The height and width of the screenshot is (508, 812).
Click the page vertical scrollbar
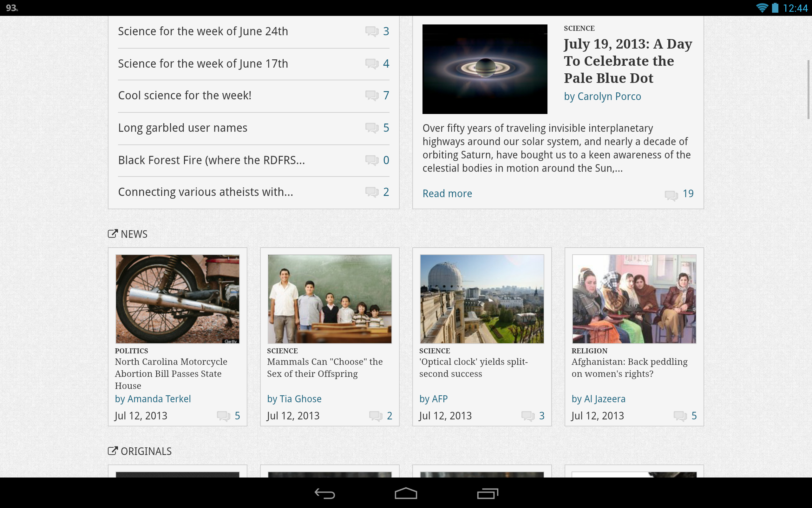tap(808, 89)
